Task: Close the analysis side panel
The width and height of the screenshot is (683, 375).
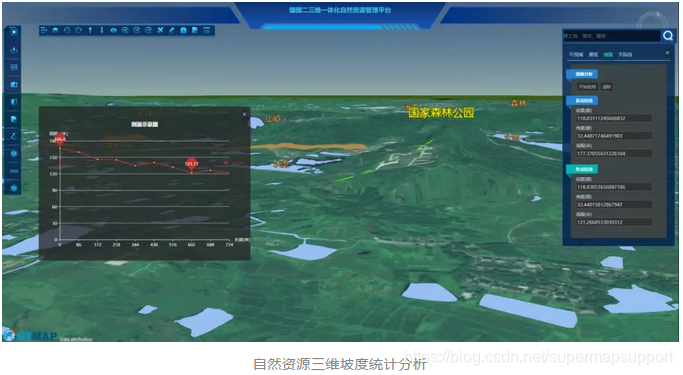Action: [x=667, y=53]
